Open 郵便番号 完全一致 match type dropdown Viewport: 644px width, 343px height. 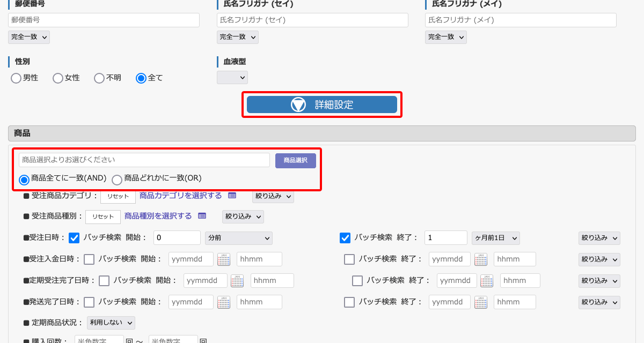[x=29, y=37]
